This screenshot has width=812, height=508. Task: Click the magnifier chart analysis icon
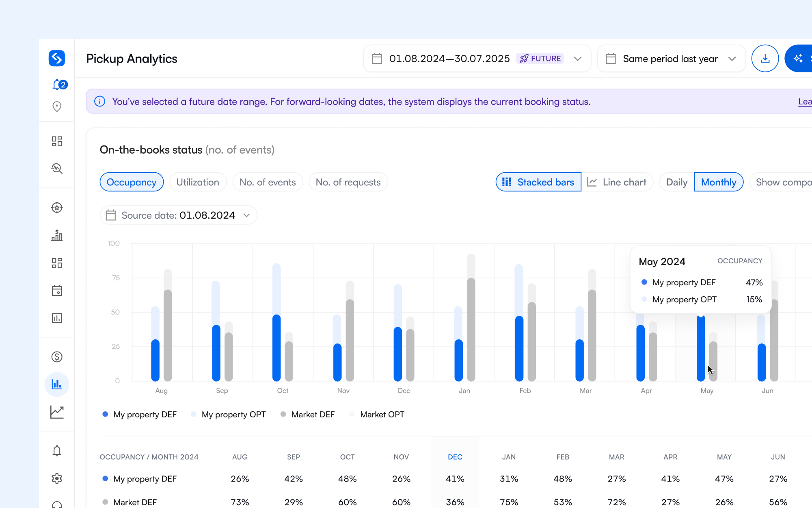point(57,168)
